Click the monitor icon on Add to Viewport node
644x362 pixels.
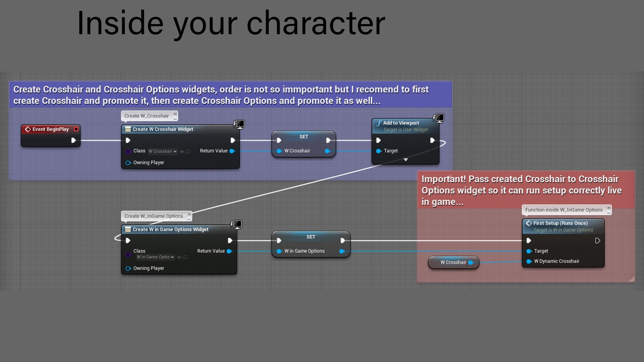click(439, 118)
